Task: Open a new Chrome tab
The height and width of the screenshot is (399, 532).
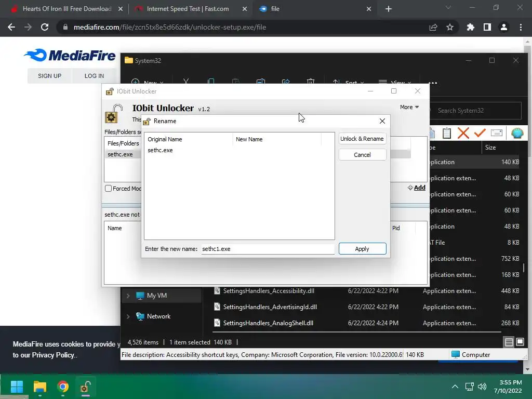Action: [x=389, y=9]
